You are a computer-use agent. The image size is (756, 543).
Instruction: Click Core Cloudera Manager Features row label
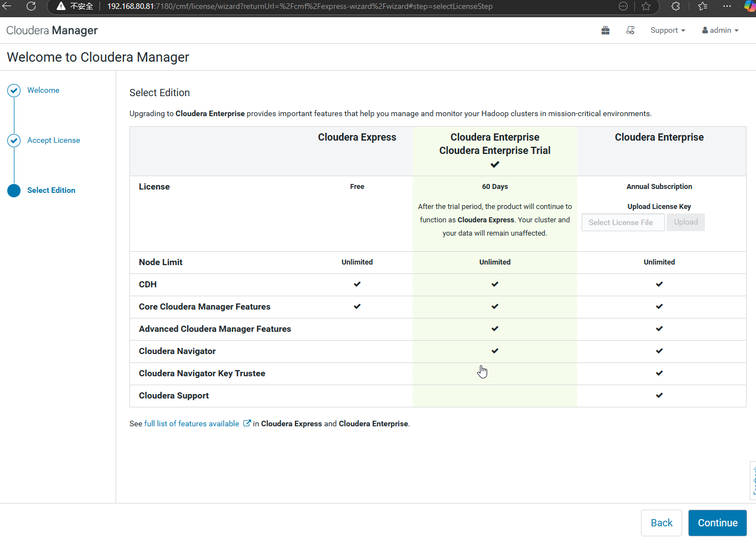point(204,307)
